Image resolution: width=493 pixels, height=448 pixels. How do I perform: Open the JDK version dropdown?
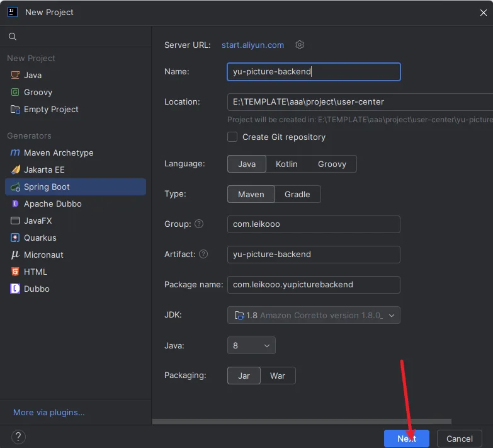click(314, 315)
